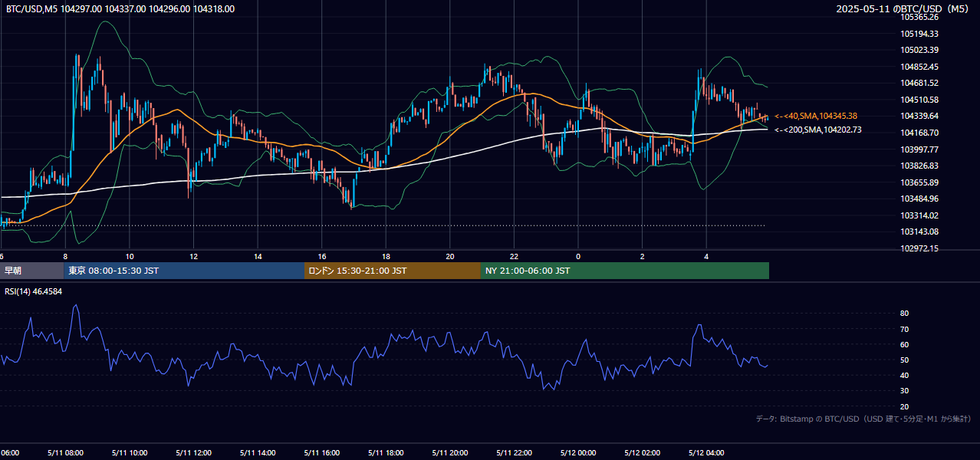This screenshot has width=980, height=460.
Task: Click the '5/11 12:00' bottom date label
Action: [193, 452]
